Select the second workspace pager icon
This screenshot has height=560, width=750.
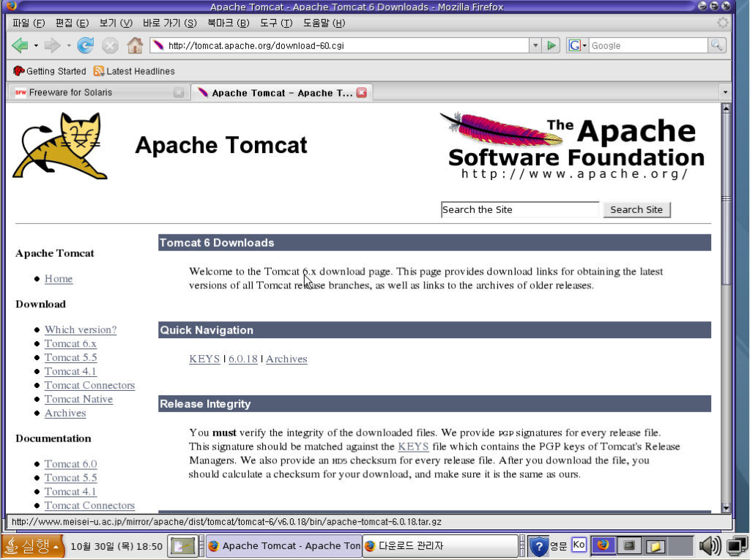tap(629, 545)
